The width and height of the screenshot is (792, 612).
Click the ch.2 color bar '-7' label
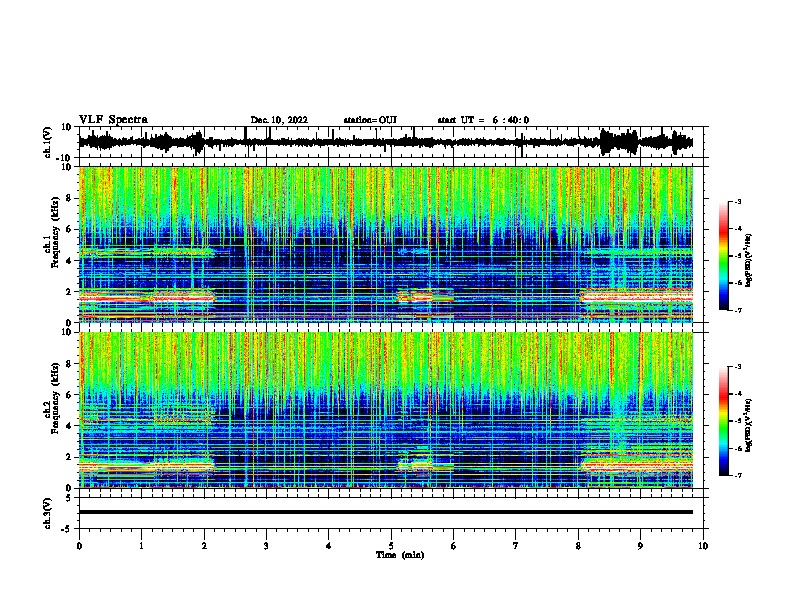[738, 475]
